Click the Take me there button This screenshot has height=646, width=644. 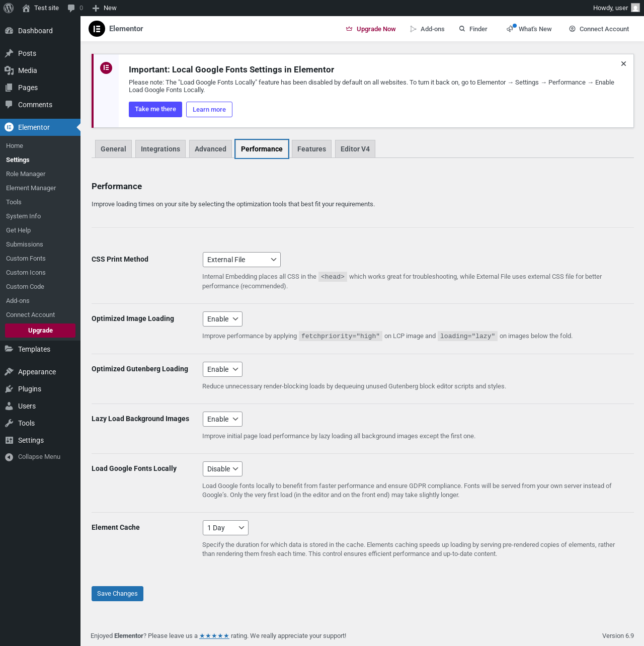(x=155, y=109)
